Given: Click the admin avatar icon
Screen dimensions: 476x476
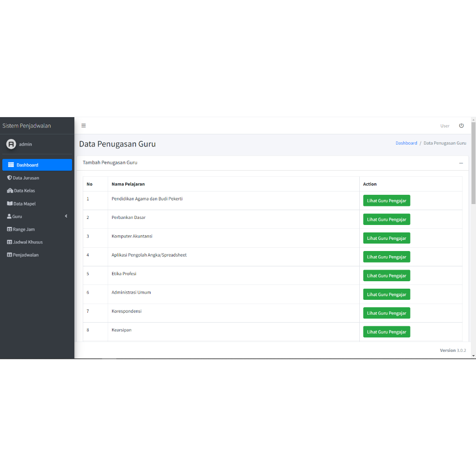Looking at the screenshot, I should tap(11, 144).
